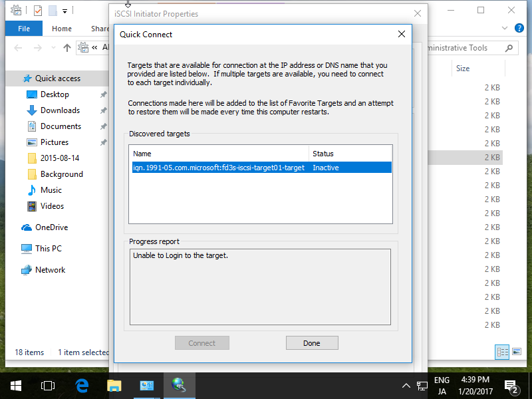Viewport: 532px width, 399px height.
Task: Open the Windows Start menu
Action: 15,386
